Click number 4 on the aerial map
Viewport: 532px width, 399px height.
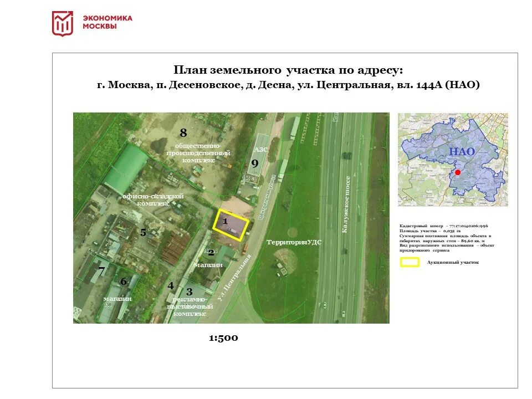pyautogui.click(x=171, y=286)
